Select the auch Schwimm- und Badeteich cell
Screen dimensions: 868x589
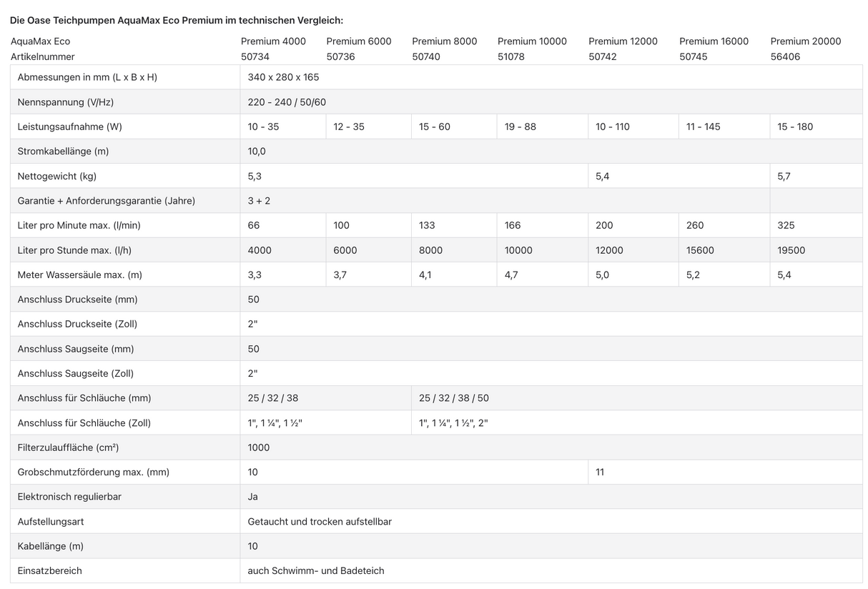pyautogui.click(x=316, y=570)
